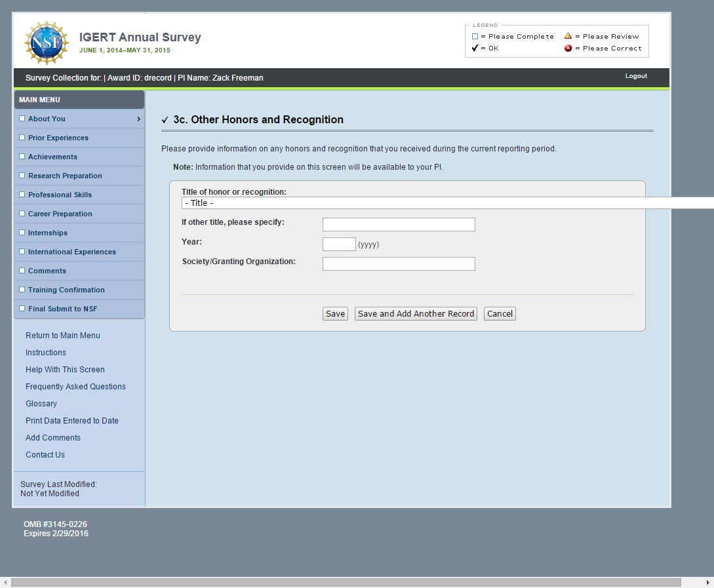Viewport: 714px width, 588px height.
Task: Click the Final Submit to NSF checkbox
Action: [22, 309]
